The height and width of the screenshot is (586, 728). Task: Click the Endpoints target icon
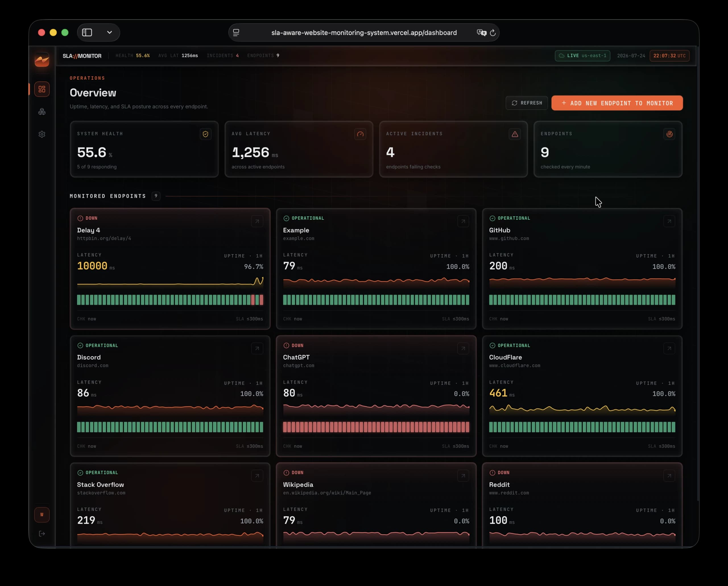pyautogui.click(x=670, y=134)
